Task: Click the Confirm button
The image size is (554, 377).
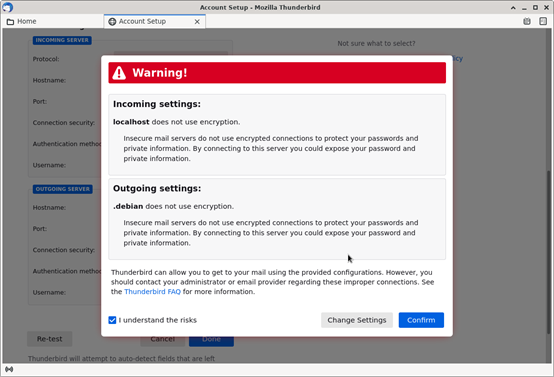Action: pyautogui.click(x=421, y=320)
